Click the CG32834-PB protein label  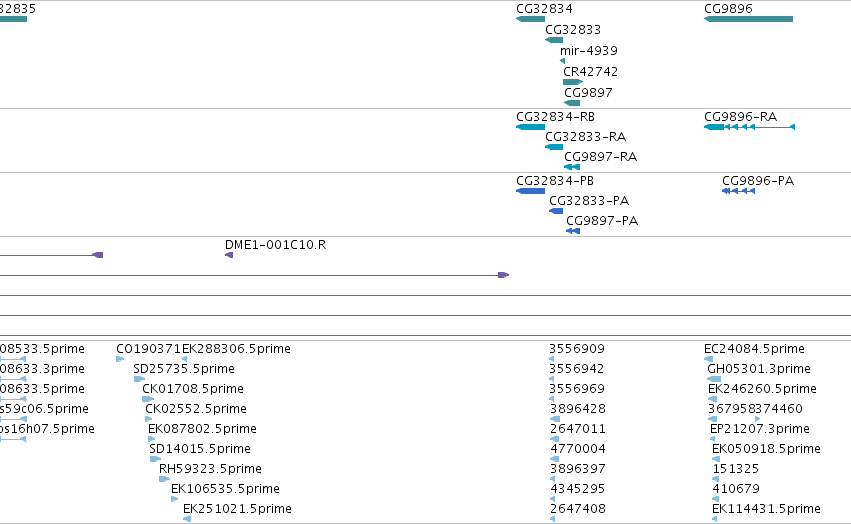click(555, 181)
